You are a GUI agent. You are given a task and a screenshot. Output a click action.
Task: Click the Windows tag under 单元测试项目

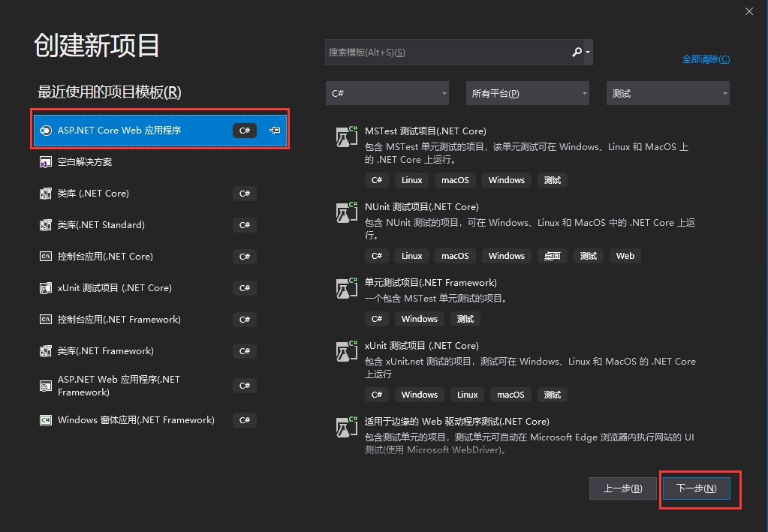click(x=419, y=319)
